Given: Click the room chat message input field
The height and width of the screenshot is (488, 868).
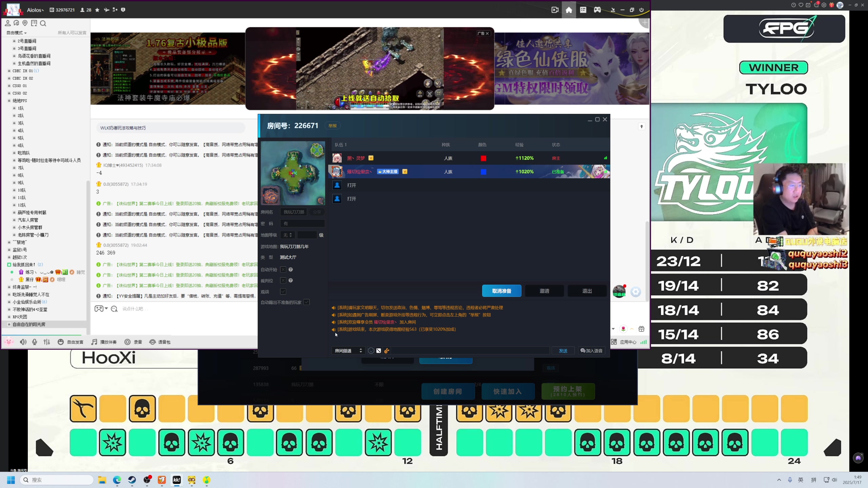Looking at the screenshot, I should (x=470, y=351).
